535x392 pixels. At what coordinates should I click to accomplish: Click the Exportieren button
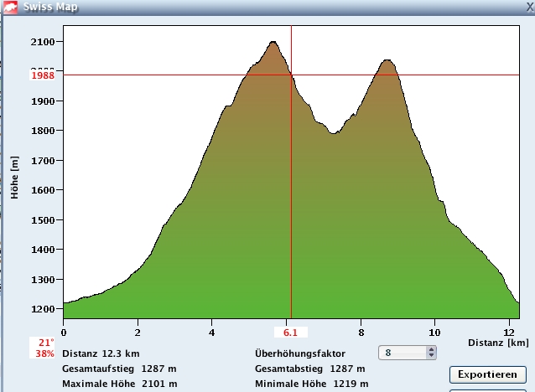coord(487,374)
